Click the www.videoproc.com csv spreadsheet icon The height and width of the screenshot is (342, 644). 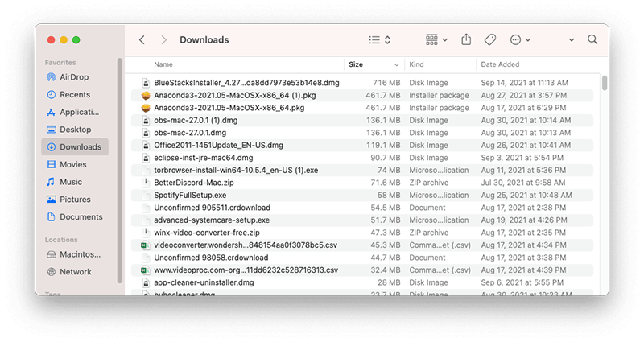click(x=146, y=270)
